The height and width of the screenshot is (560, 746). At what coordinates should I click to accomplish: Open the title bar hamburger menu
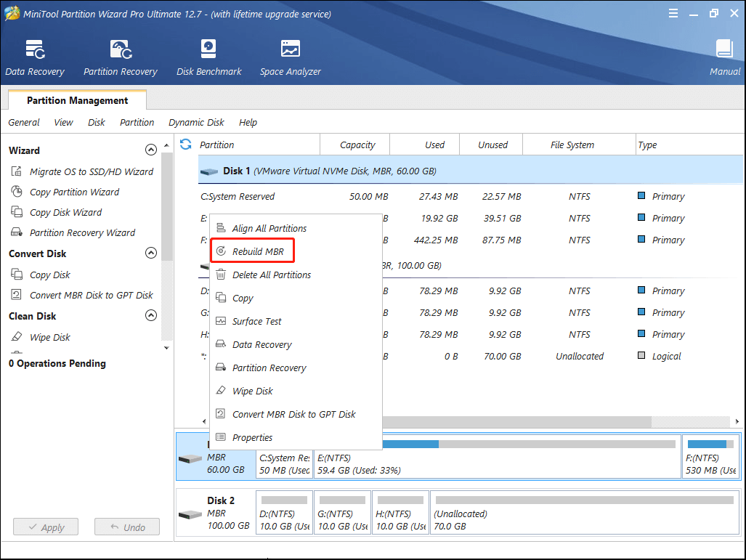(x=673, y=12)
